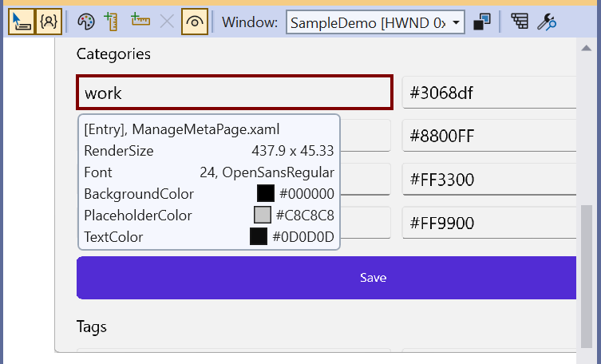Click the #FF3300 color entry
Image resolution: width=601 pixels, height=364 pixels.
pos(488,180)
